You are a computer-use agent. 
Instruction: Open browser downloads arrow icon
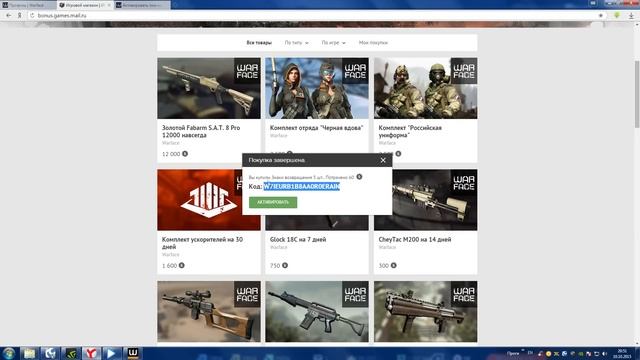(x=631, y=16)
